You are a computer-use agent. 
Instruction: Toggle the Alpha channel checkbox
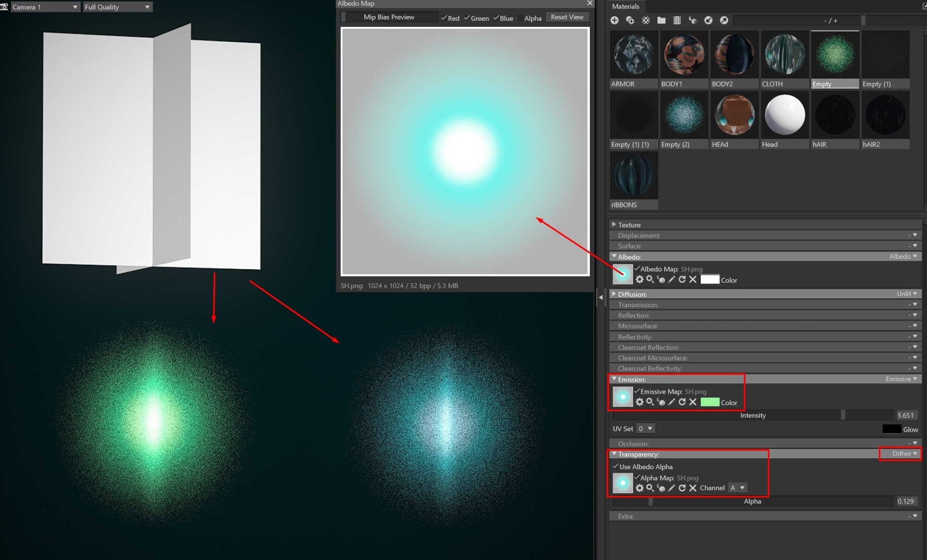[x=521, y=18]
